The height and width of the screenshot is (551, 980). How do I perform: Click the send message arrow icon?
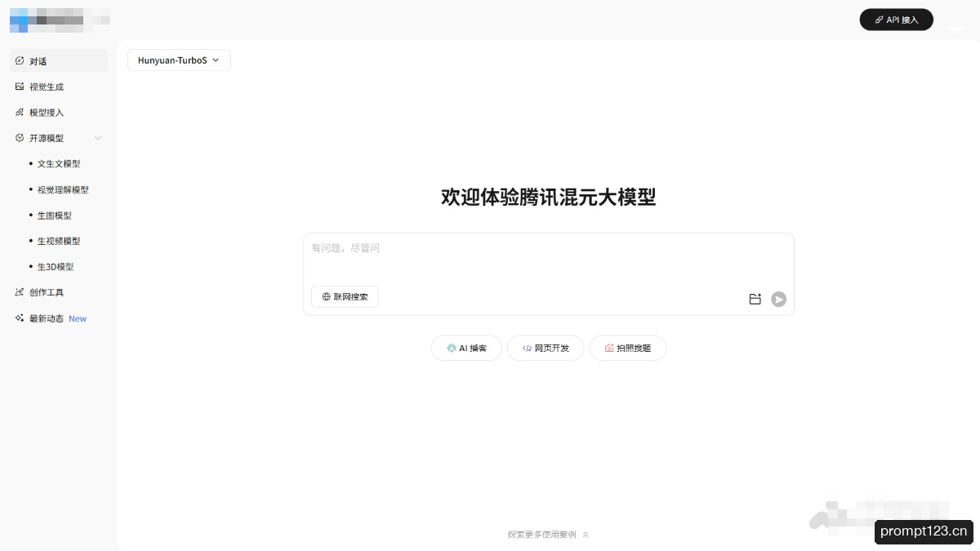click(x=779, y=300)
